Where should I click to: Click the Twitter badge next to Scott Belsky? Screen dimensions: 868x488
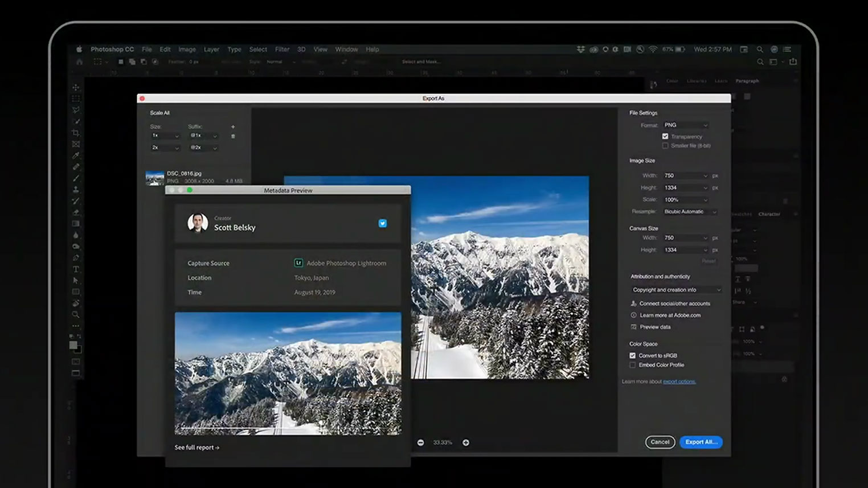tap(383, 223)
